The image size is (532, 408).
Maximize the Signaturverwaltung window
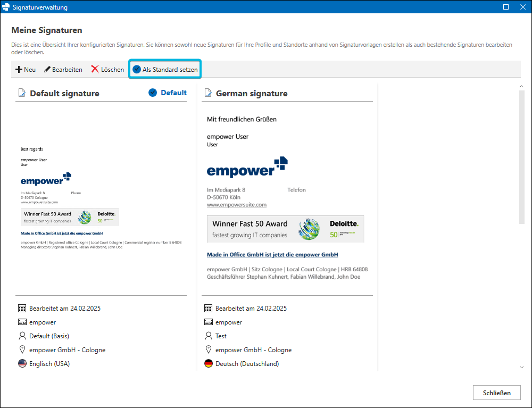[x=505, y=7]
